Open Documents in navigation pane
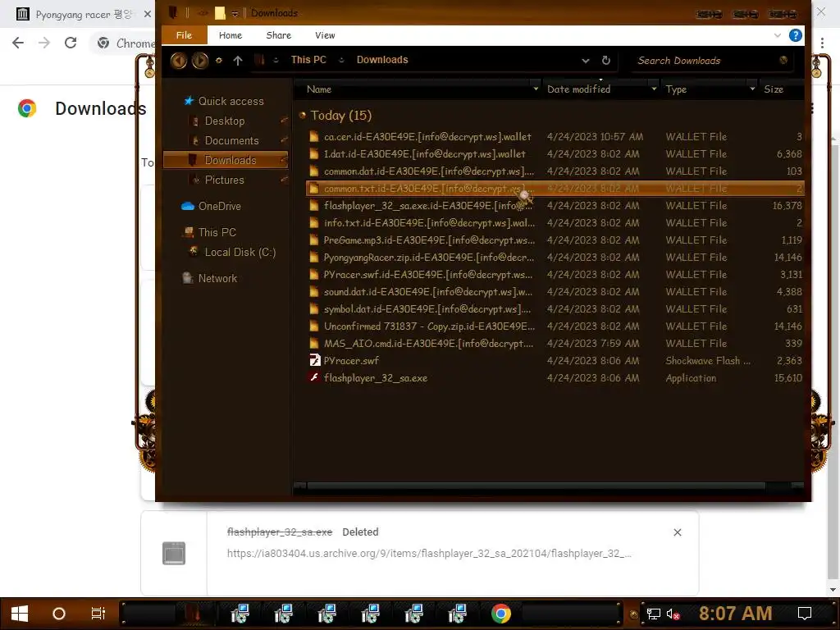This screenshot has width=840, height=630. point(231,140)
